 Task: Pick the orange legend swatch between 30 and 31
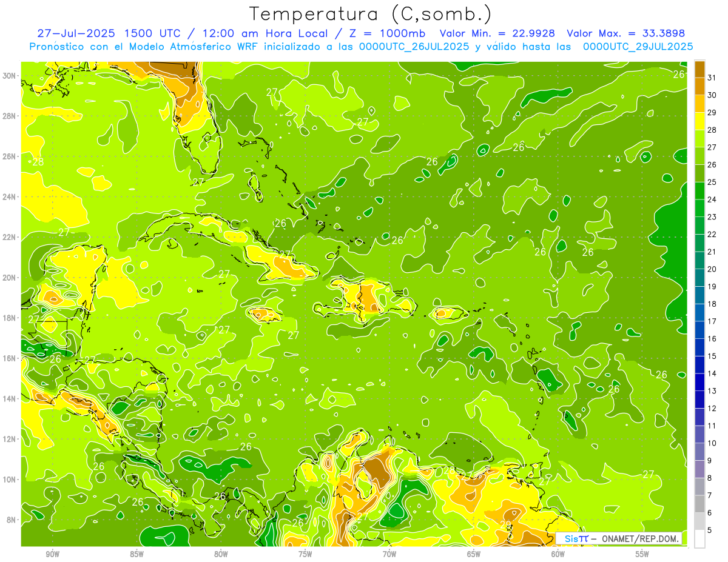[699, 86]
